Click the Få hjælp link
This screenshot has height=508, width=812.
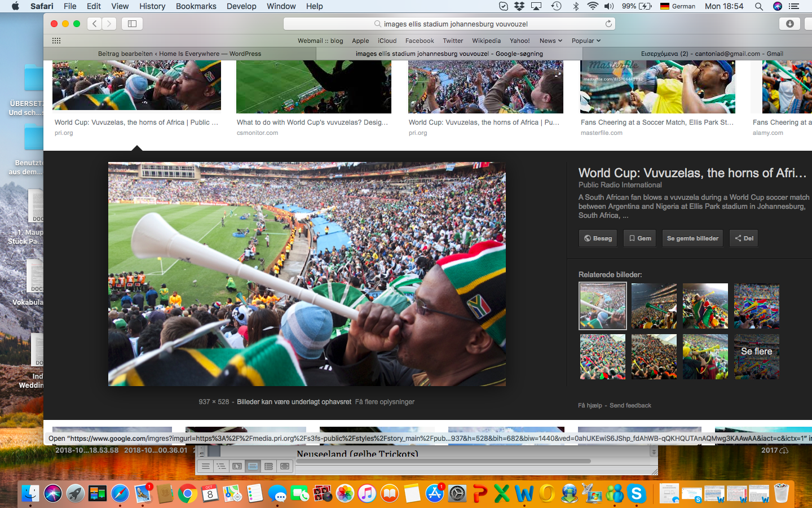[590, 405]
